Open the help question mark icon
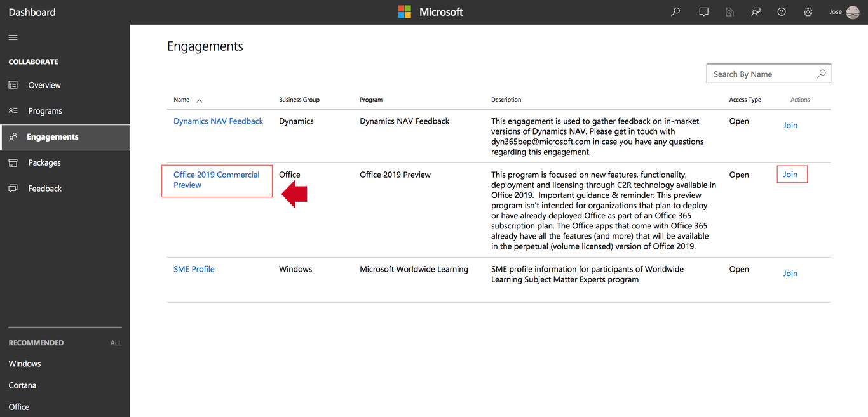The image size is (868, 417). [x=782, y=12]
